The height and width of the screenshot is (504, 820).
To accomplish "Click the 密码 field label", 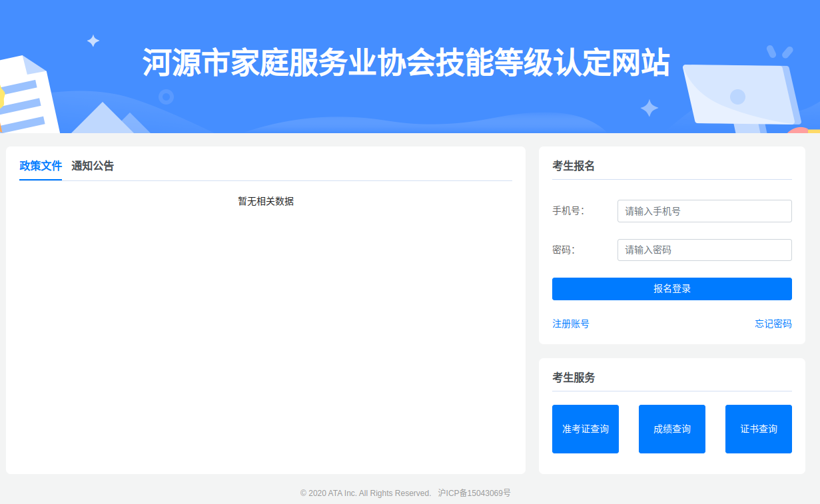I will (566, 250).
